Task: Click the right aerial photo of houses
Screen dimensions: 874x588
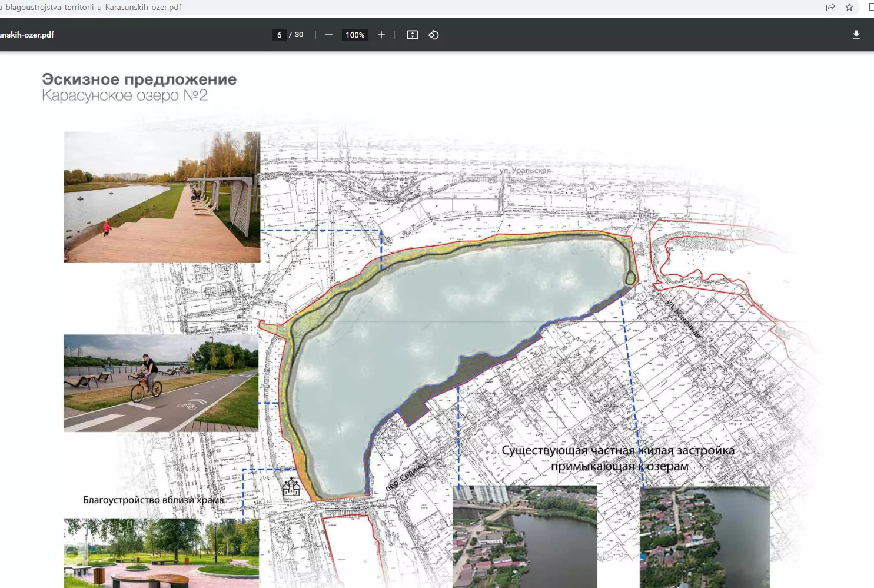Action: point(704,536)
